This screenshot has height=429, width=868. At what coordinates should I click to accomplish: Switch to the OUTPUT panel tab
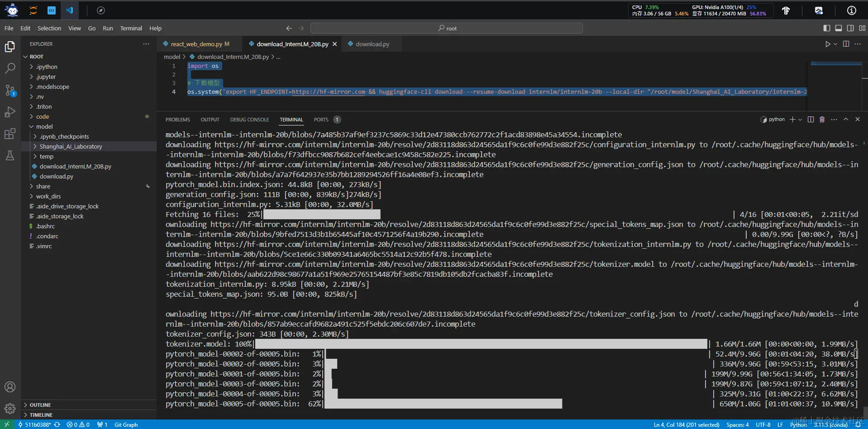click(210, 120)
